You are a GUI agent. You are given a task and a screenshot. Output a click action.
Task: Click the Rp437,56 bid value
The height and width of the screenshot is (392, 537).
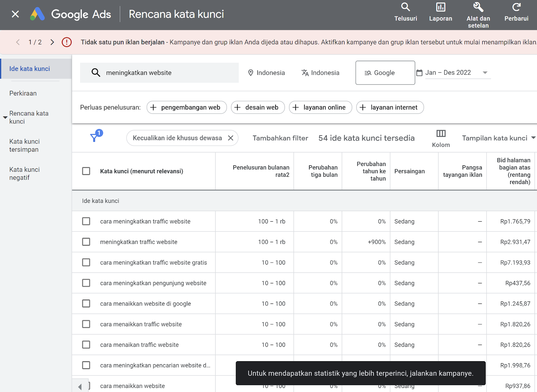coord(518,283)
